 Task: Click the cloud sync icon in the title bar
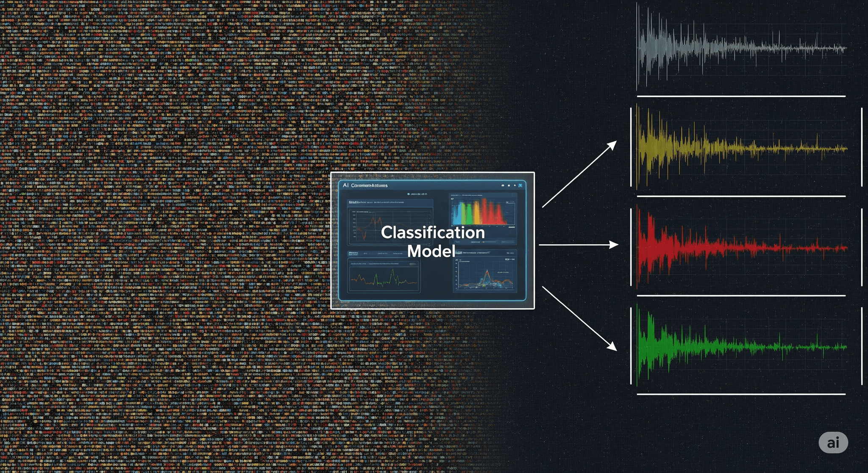(503, 185)
